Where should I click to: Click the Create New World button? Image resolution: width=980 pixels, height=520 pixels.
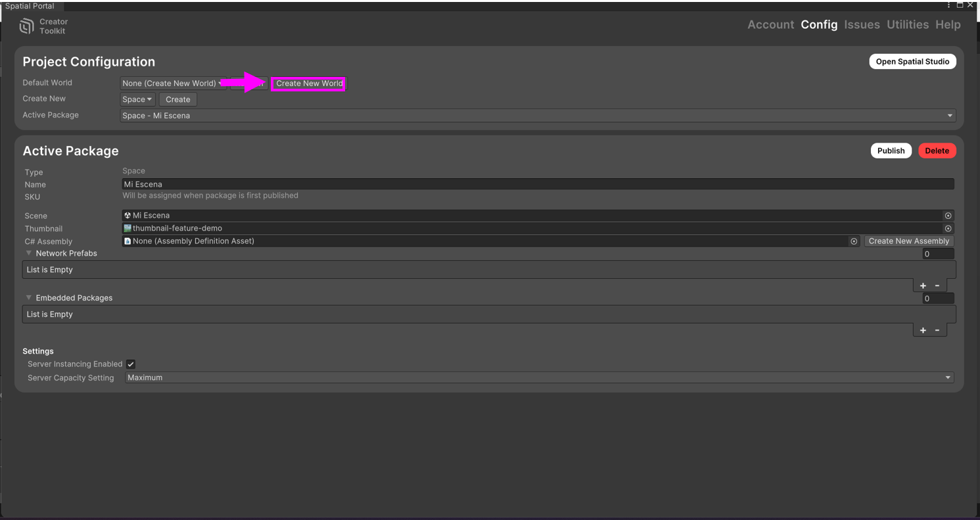click(x=309, y=83)
